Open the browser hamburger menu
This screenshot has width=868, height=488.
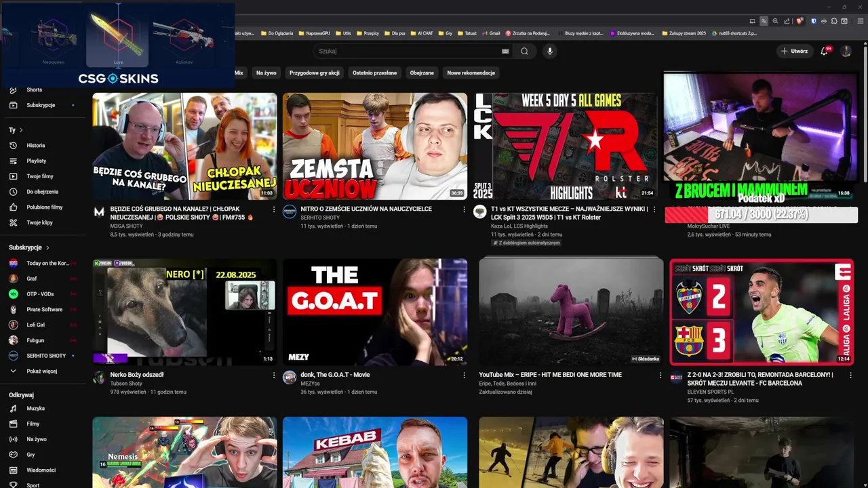pyautogui.click(x=861, y=21)
